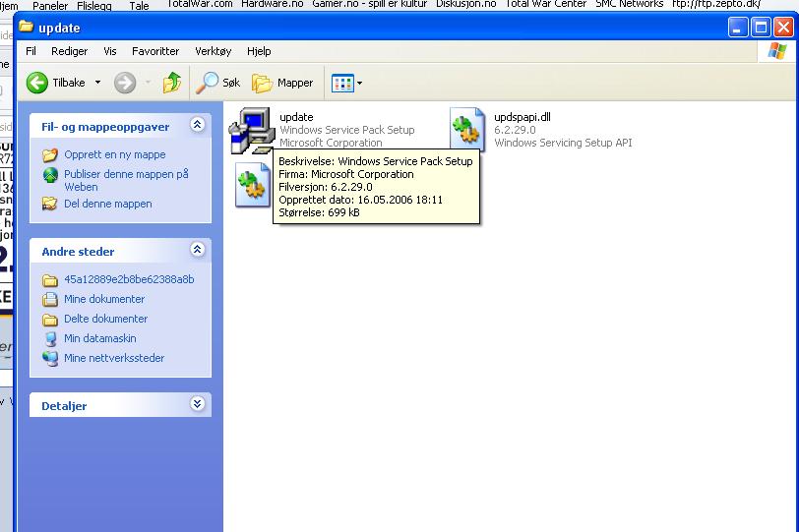Select the update file name
This screenshot has width=799, height=532.
[296, 117]
